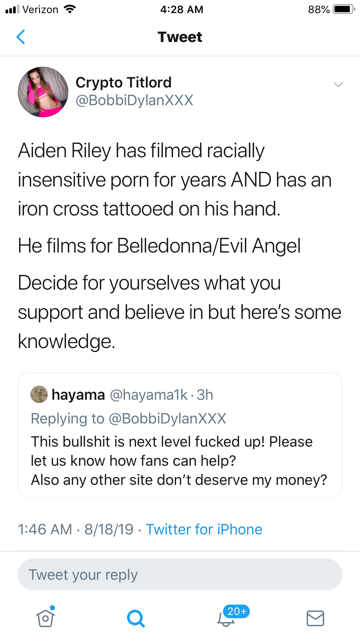Tap the hayama @hayama1k username
This screenshot has height=640, width=360.
tap(148, 395)
